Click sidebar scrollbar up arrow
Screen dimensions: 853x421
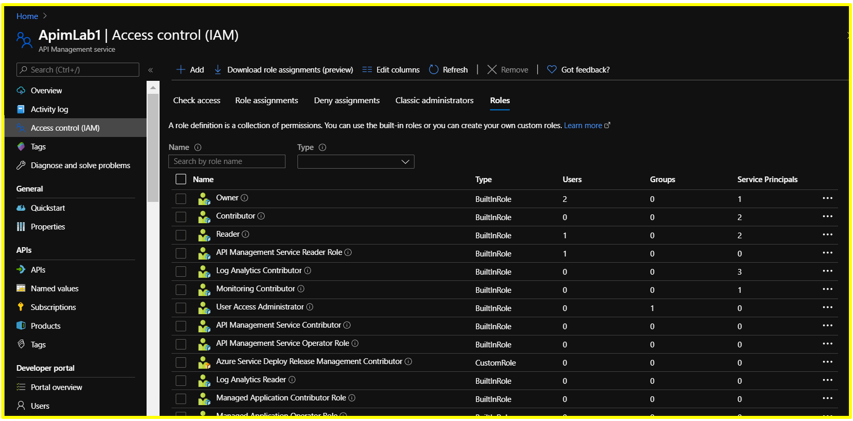click(x=153, y=88)
